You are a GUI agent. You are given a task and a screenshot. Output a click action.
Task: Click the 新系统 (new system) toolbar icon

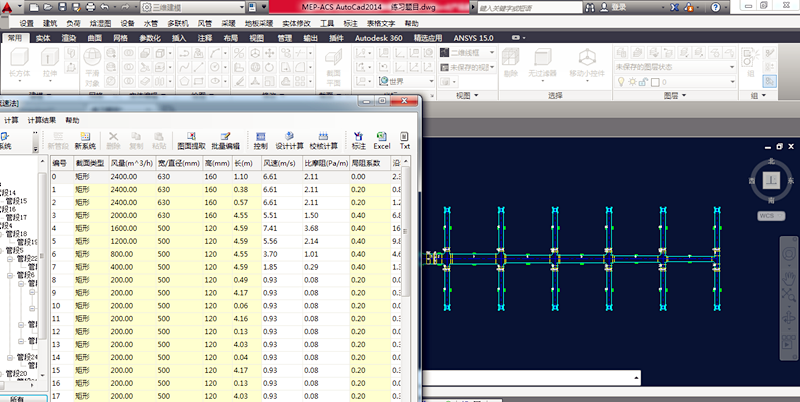point(85,140)
